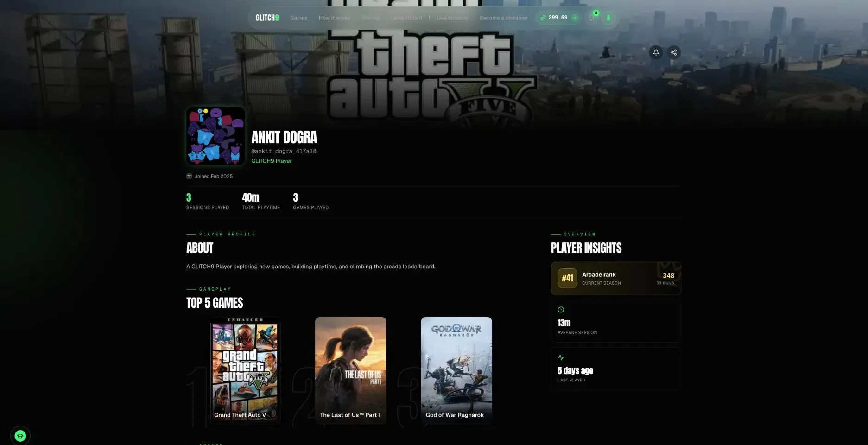Open the Grand Theft Auto V game card

coord(245,370)
